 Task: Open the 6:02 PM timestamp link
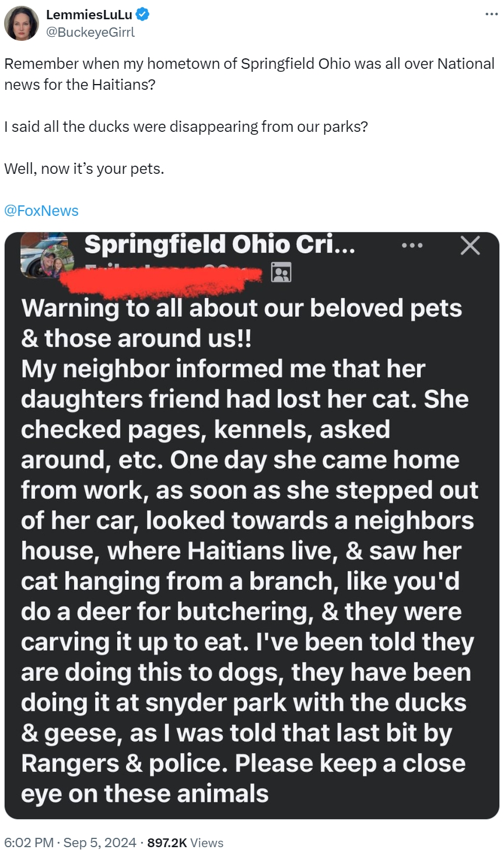[x=29, y=842]
